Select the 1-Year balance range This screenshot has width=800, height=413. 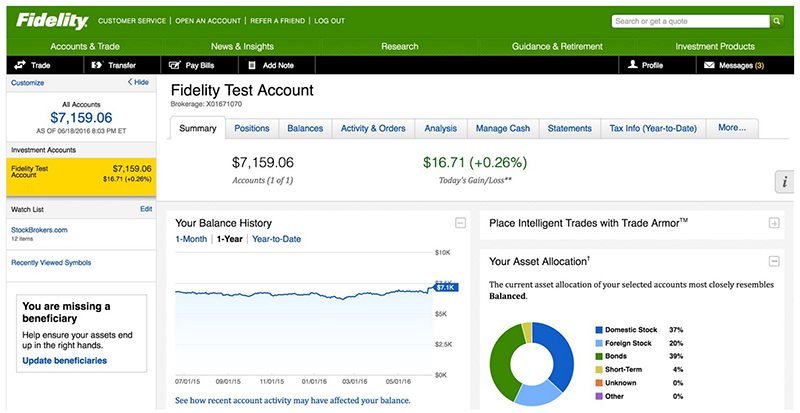[230, 239]
